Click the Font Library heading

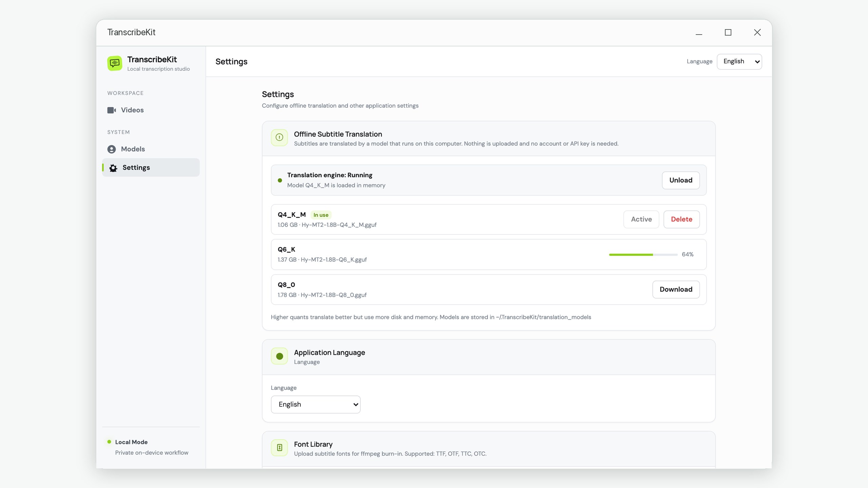tap(313, 444)
